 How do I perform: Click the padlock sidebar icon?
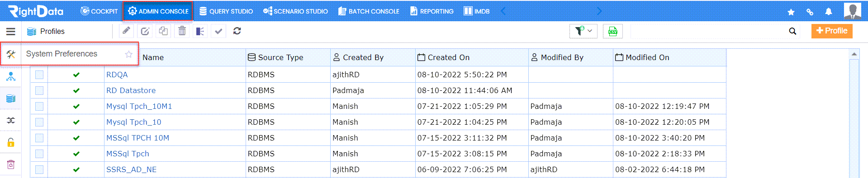click(11, 142)
